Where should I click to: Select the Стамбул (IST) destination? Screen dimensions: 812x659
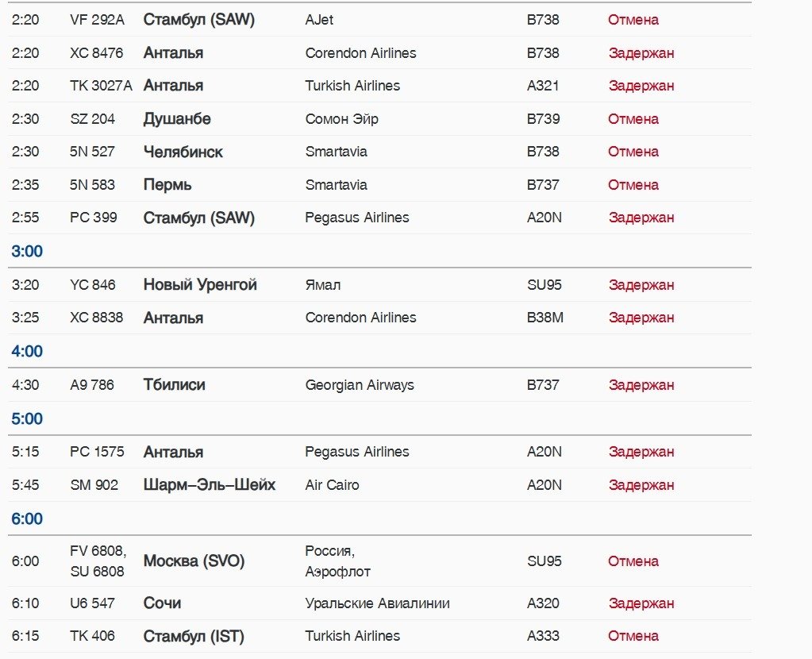coord(194,636)
